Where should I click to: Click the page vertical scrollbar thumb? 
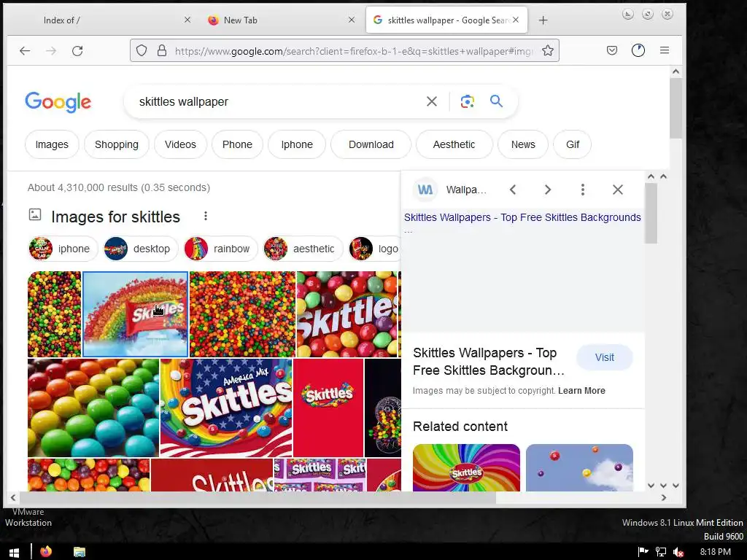(x=676, y=108)
